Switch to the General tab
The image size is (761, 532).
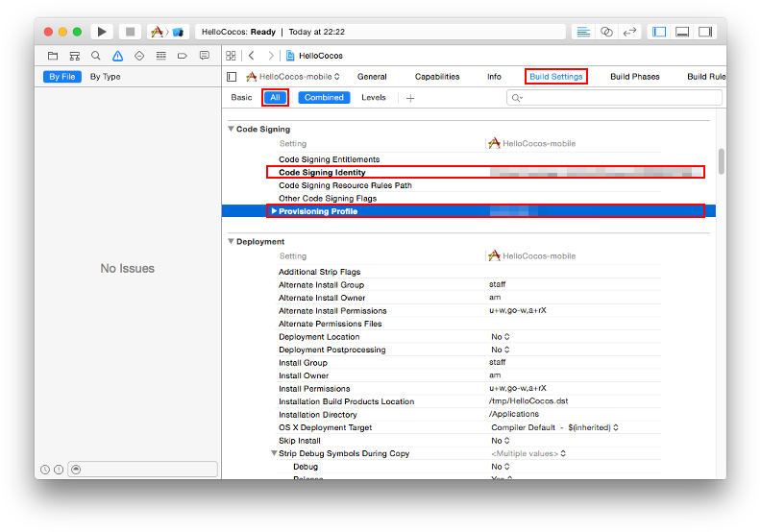click(372, 77)
